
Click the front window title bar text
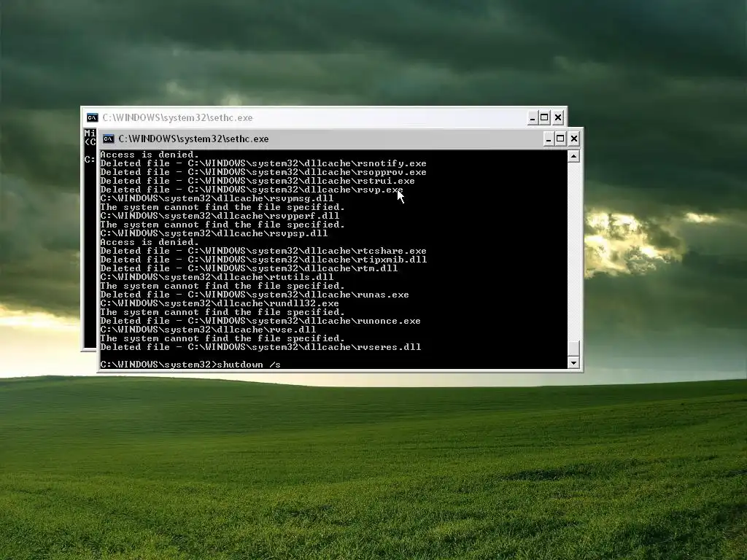point(193,139)
